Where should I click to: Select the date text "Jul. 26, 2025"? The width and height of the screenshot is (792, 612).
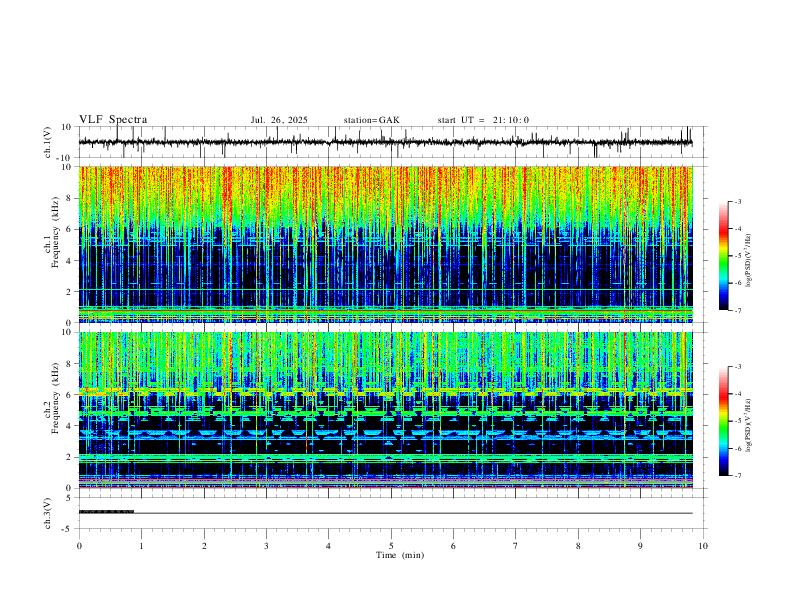click(279, 120)
